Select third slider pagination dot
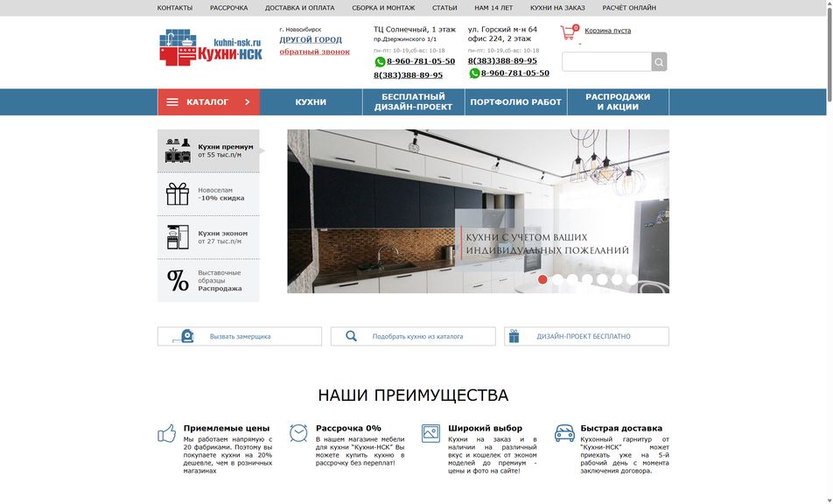Screen dimensions: 833x504 (572, 279)
